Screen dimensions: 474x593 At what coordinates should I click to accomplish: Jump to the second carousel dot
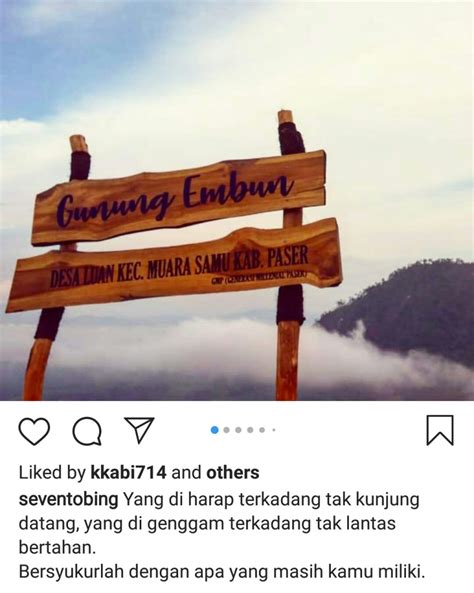click(227, 430)
